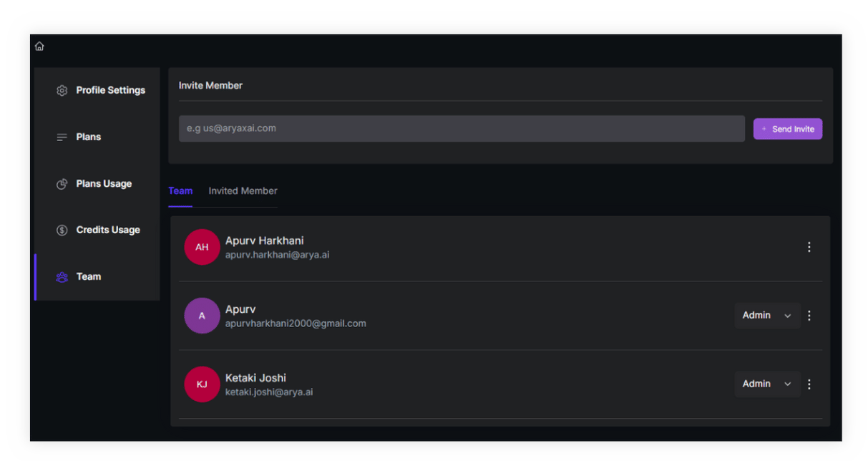Click the email apurv.harkhani@arya.ai
868x461 pixels.
(278, 255)
